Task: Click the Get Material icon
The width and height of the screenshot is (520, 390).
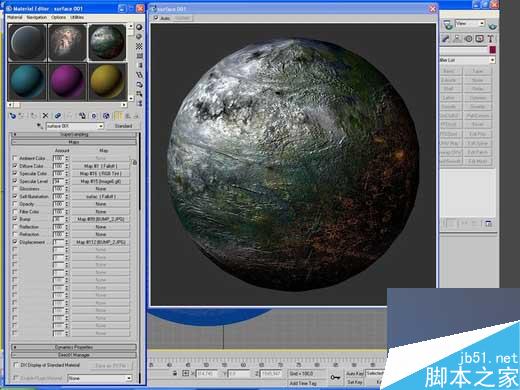Action: coord(13,116)
